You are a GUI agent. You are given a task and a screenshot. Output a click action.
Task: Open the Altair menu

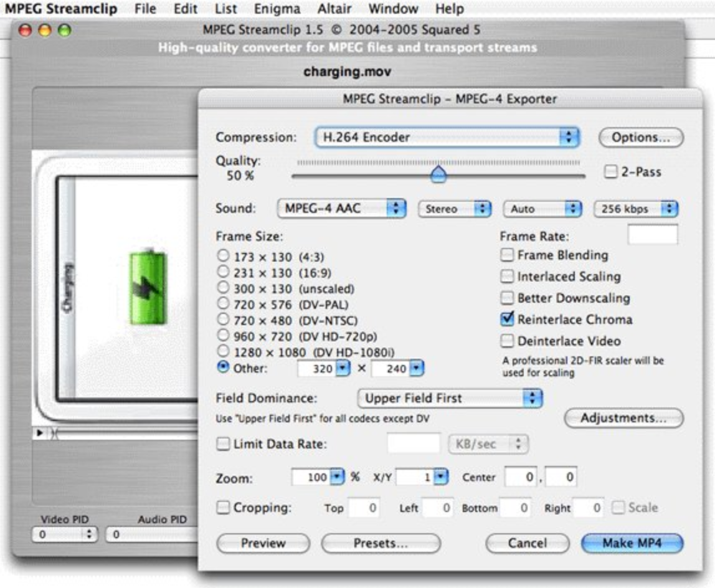tap(334, 9)
